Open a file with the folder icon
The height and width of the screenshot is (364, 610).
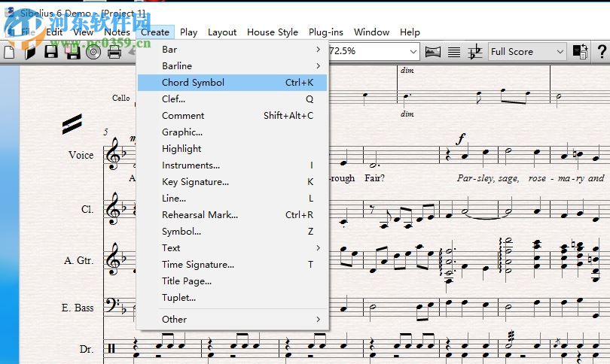[30, 52]
